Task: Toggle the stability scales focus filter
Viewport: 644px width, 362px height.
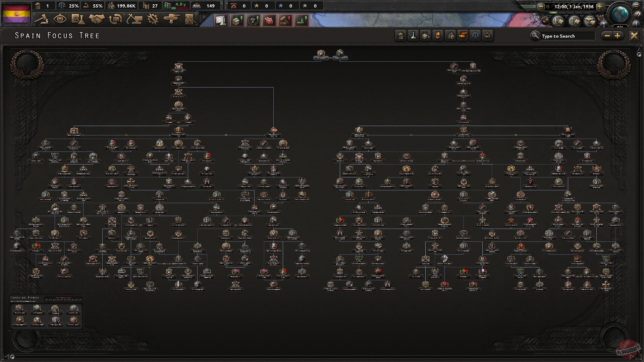Action: (475, 36)
